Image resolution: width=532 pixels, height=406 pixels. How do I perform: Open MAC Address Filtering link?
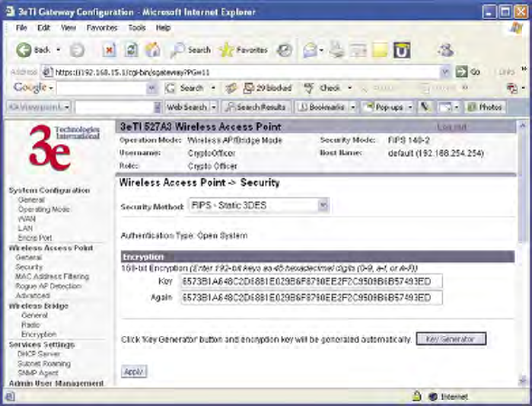click(x=53, y=277)
